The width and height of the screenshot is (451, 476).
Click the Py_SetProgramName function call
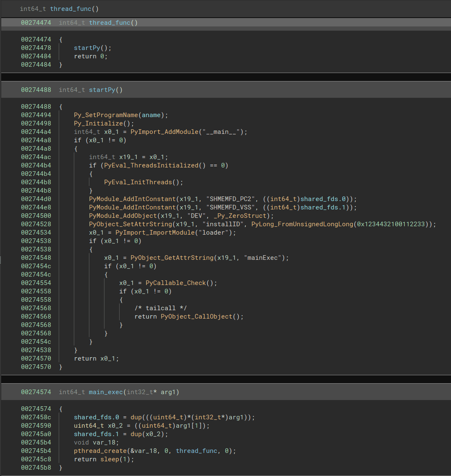point(106,115)
